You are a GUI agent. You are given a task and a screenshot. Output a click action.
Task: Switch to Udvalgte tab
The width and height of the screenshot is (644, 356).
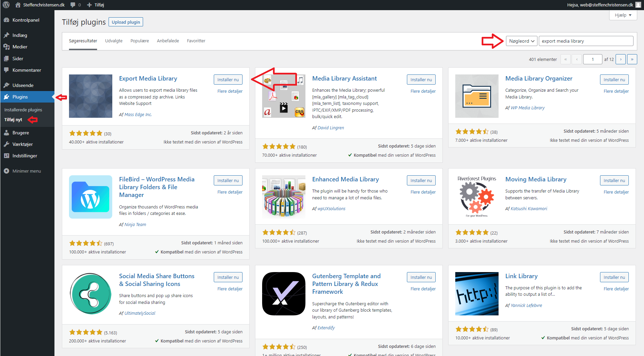coord(114,41)
